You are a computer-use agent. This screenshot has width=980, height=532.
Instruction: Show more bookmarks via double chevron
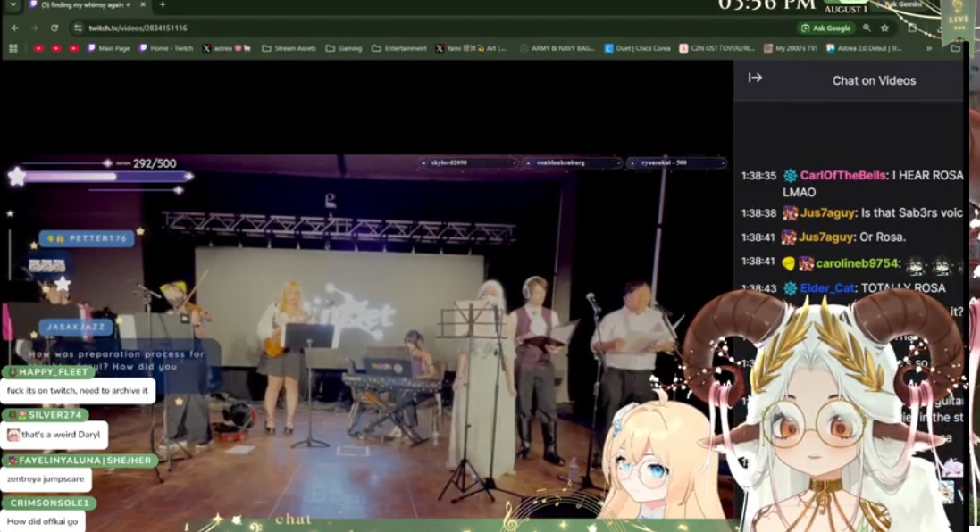(929, 48)
